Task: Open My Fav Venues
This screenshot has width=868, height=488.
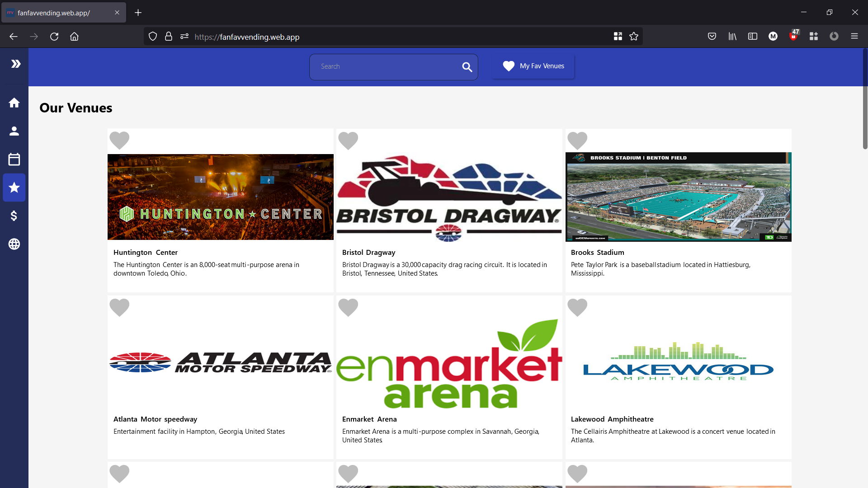Action: coord(533,66)
